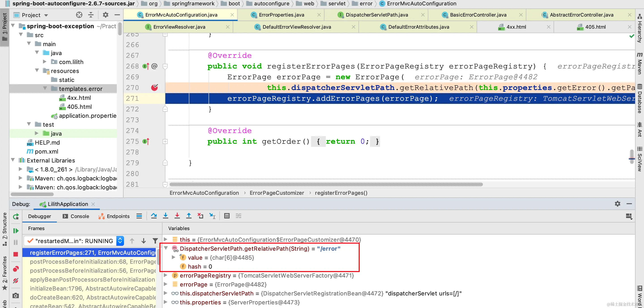Toggle breakpoint on line 270

154,88
